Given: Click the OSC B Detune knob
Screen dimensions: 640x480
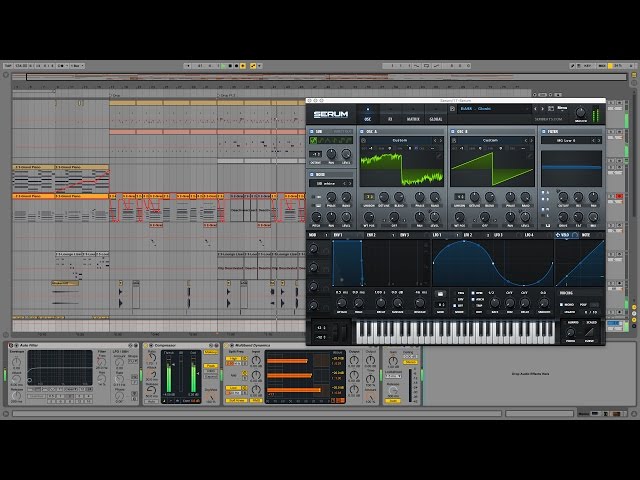Looking at the screenshot, I should (474, 197).
